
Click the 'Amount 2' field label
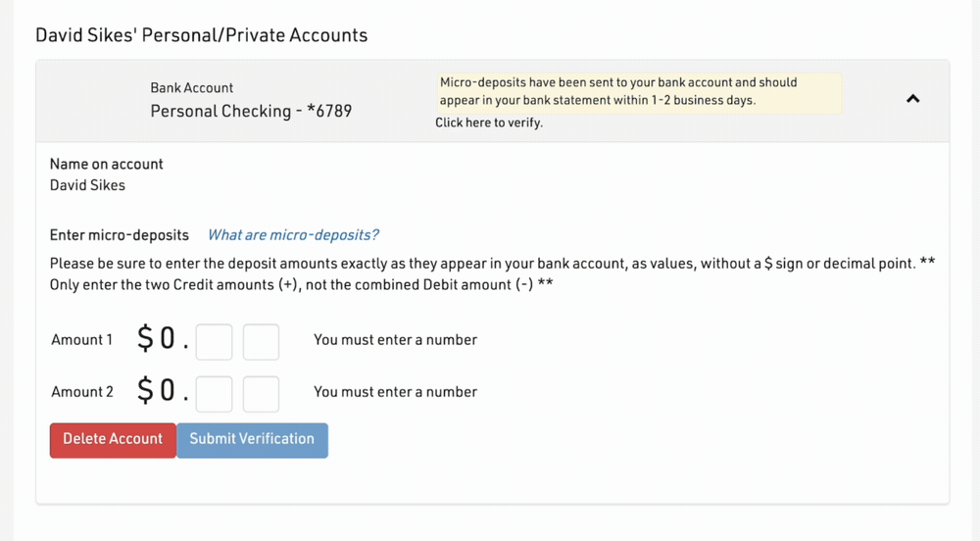click(82, 392)
